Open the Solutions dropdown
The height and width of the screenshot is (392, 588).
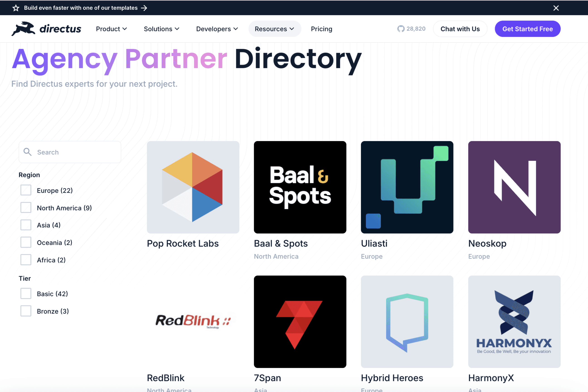click(x=162, y=29)
